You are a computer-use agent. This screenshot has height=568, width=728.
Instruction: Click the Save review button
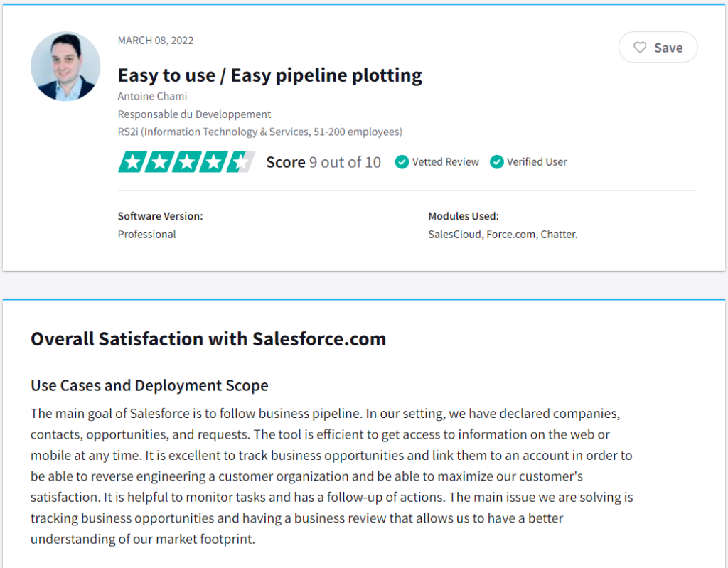[658, 48]
